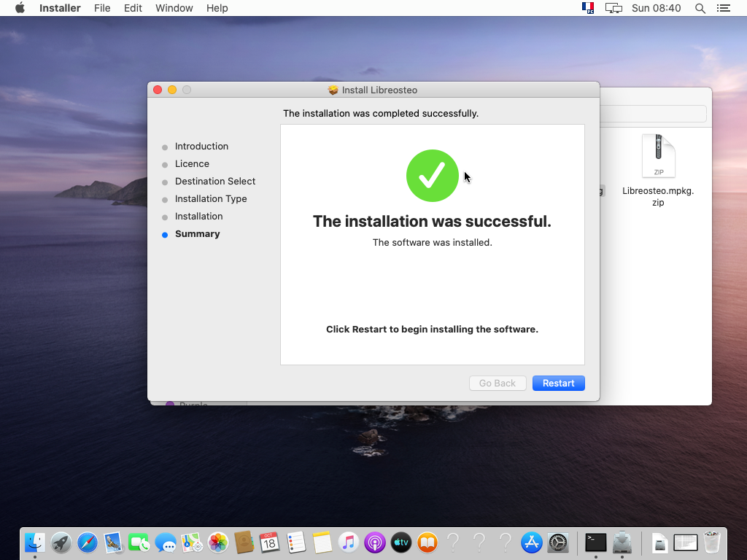Click the Installation step in sidebar
The width and height of the screenshot is (747, 560).
pos(198,217)
